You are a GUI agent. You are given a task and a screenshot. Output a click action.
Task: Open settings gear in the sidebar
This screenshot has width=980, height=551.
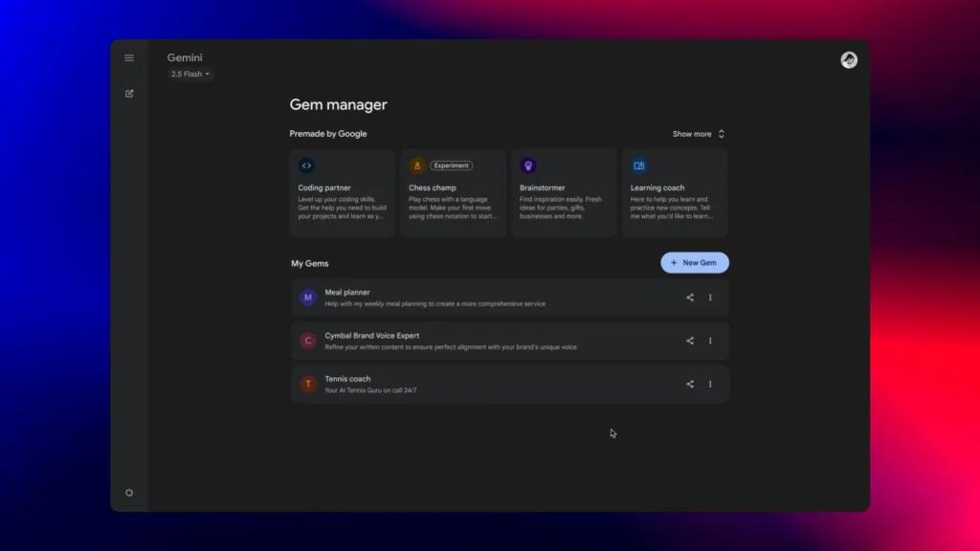click(129, 493)
